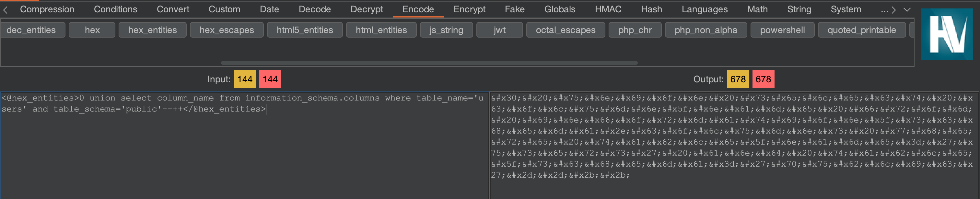Add the php_non_alpha tag
Image resolution: width=980 pixels, height=199 pixels.
pyautogui.click(x=705, y=30)
